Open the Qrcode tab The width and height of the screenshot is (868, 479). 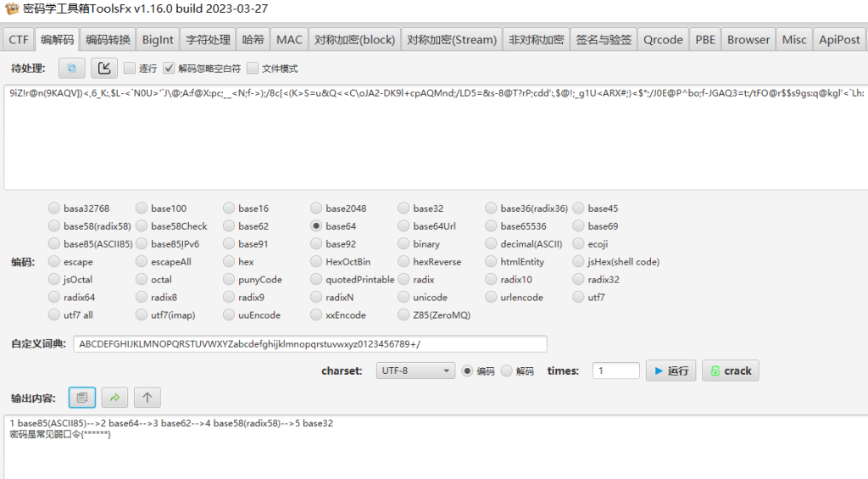[x=662, y=40]
